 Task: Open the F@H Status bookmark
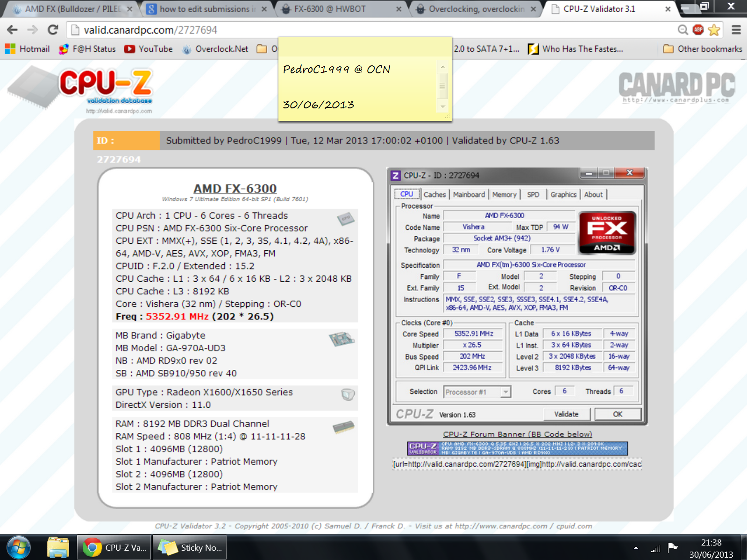[x=87, y=49]
